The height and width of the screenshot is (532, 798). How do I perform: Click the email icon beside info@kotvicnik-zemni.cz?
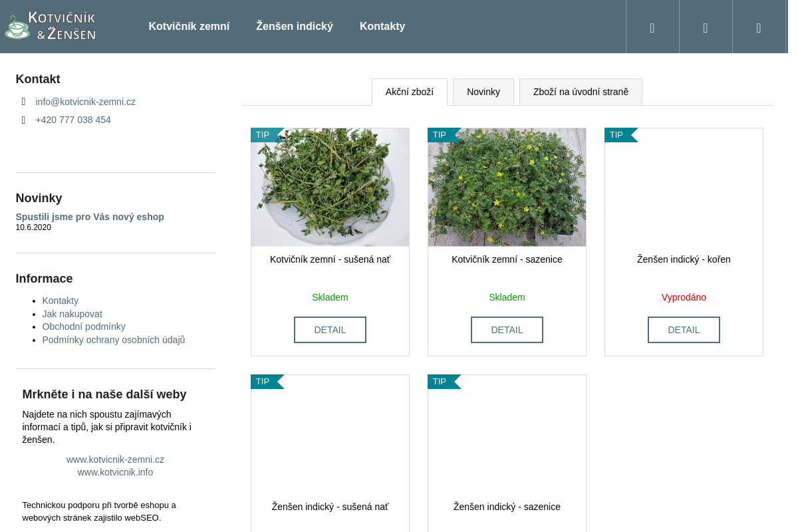[x=23, y=102]
